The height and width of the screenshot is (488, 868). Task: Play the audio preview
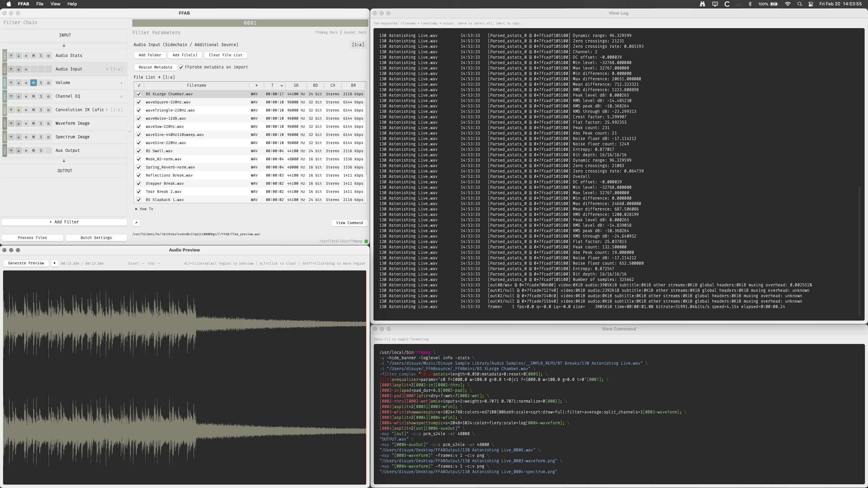tap(55, 263)
